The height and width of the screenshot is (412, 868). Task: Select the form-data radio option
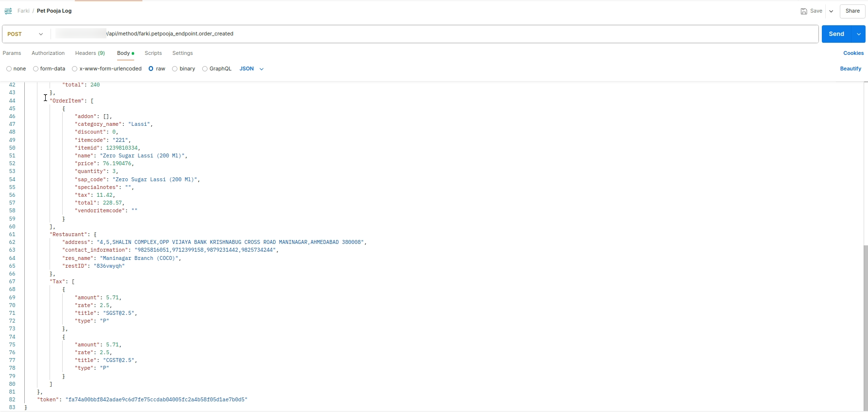[36, 69]
